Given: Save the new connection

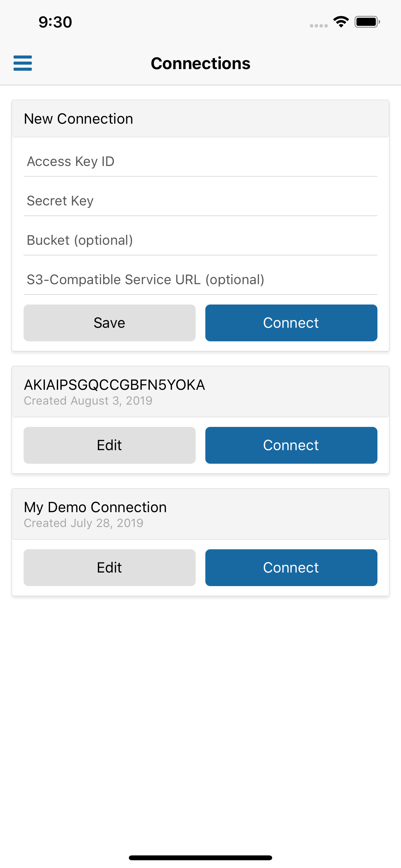Looking at the screenshot, I should pos(109,323).
